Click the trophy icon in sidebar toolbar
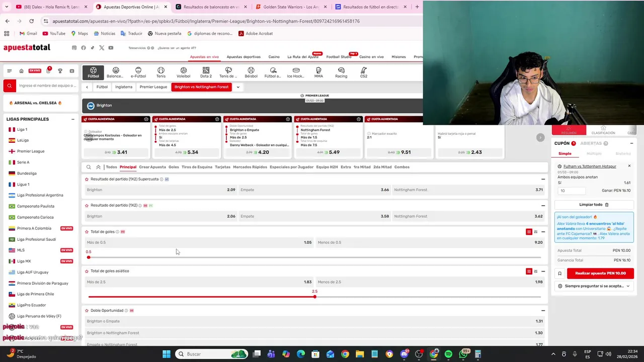This screenshot has width=644, height=362. 60,71
